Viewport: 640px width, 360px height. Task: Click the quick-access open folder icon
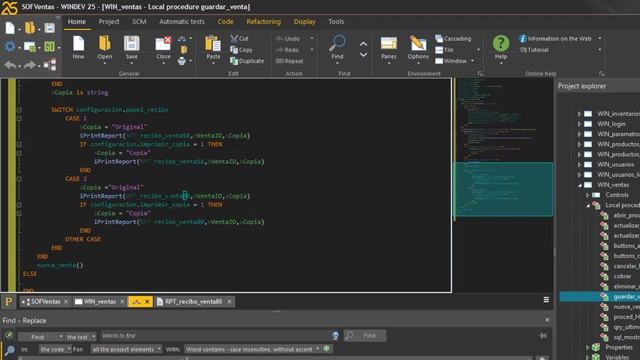30,28
